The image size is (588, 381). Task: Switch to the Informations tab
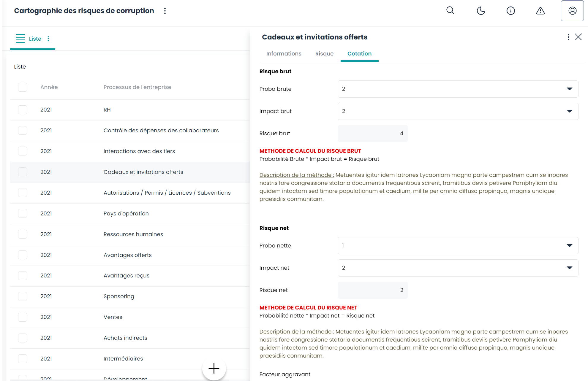pos(284,54)
